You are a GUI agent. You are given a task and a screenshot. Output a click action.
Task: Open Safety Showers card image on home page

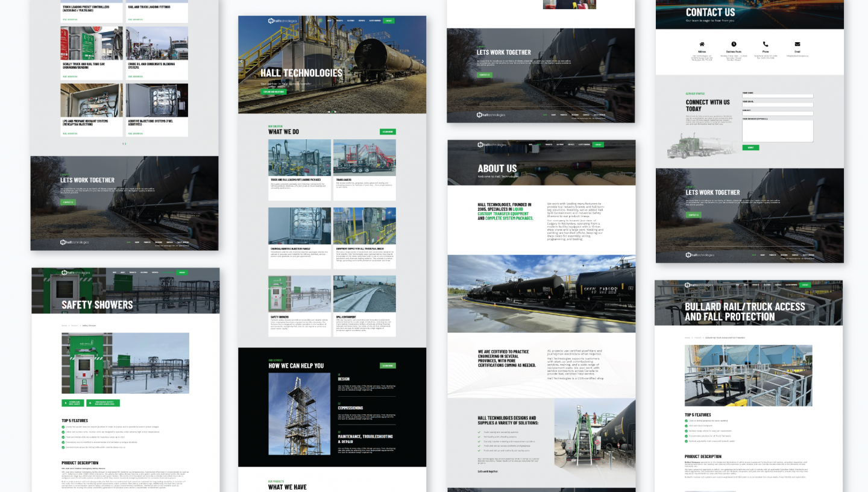(x=300, y=294)
